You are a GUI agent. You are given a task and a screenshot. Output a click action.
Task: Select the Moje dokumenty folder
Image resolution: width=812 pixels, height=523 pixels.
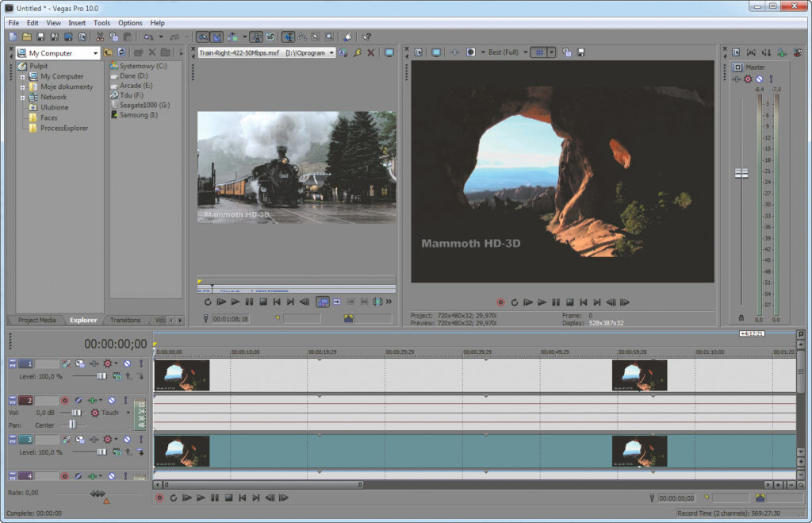[x=67, y=87]
